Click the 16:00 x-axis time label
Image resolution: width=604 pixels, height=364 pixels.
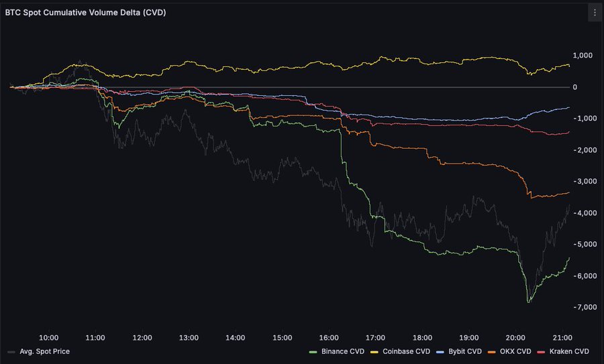tap(329, 338)
